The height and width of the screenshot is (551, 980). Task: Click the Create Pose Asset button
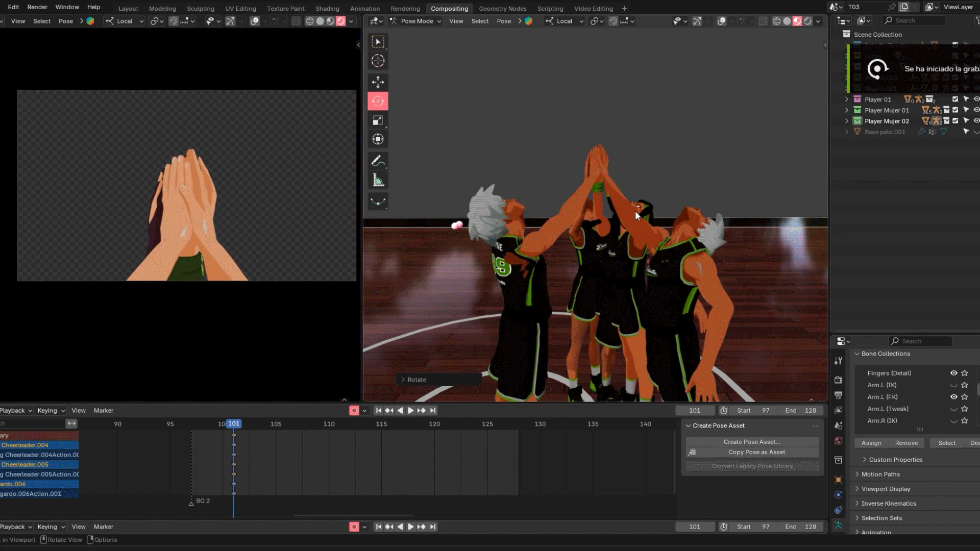click(751, 442)
